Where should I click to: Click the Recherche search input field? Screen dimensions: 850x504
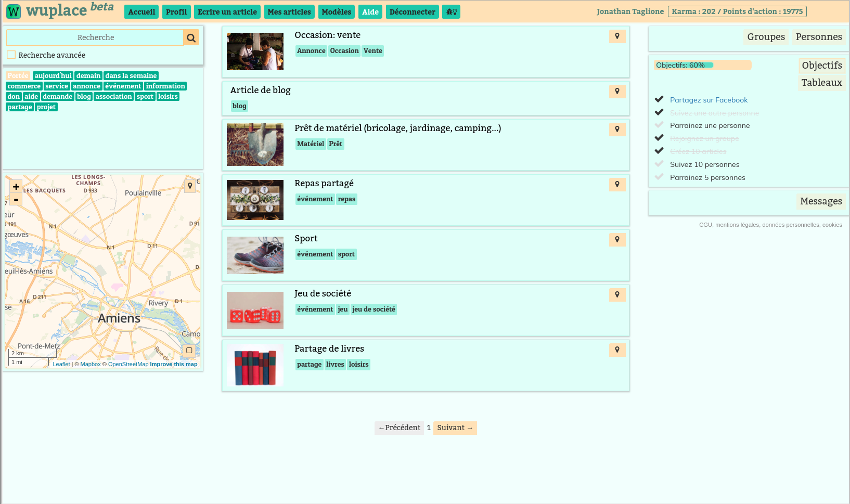[95, 37]
